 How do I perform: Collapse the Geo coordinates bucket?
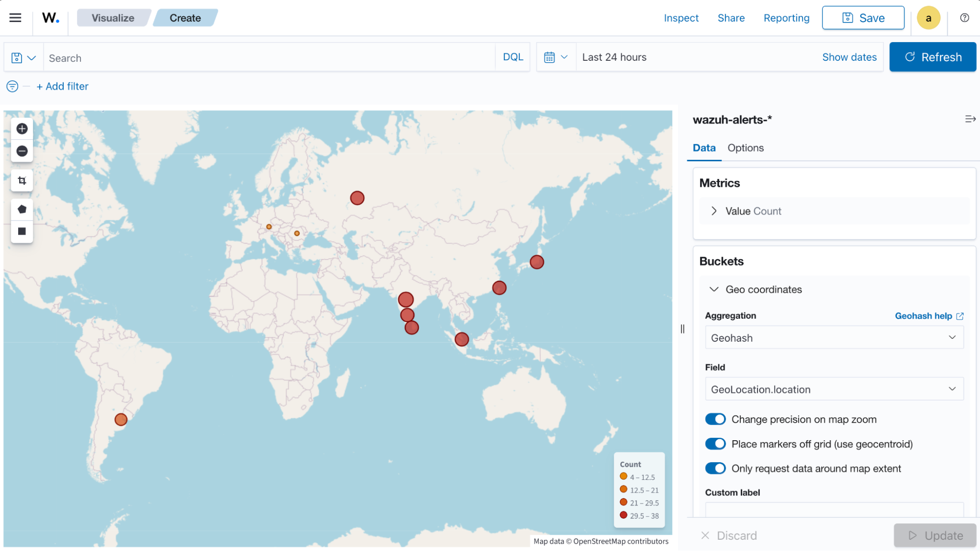pos(714,289)
